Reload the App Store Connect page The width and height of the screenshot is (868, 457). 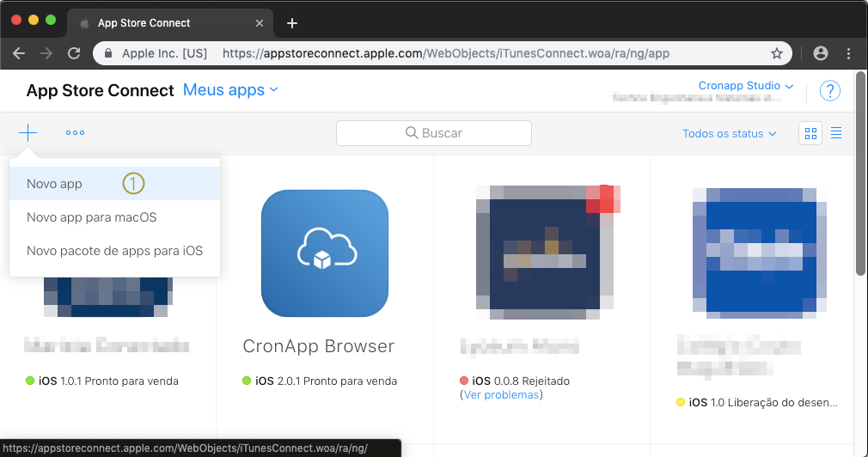[74, 53]
